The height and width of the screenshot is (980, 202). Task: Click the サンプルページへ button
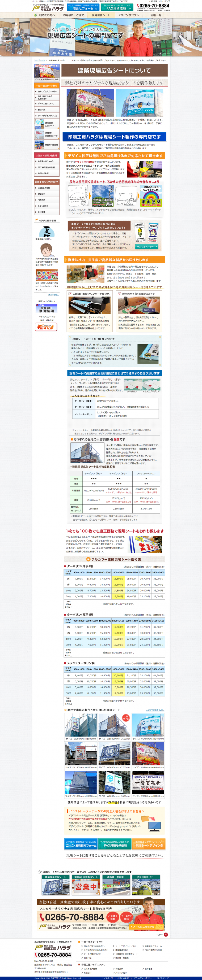[x=146, y=246]
